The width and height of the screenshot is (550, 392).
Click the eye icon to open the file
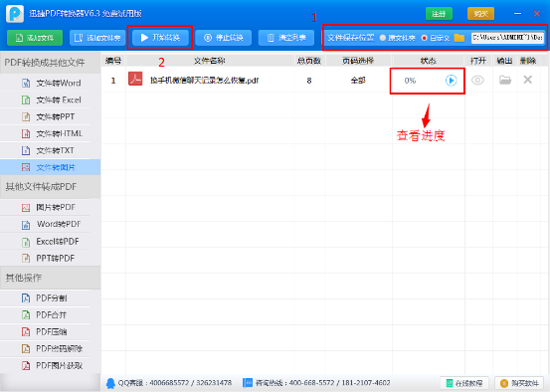(477, 81)
